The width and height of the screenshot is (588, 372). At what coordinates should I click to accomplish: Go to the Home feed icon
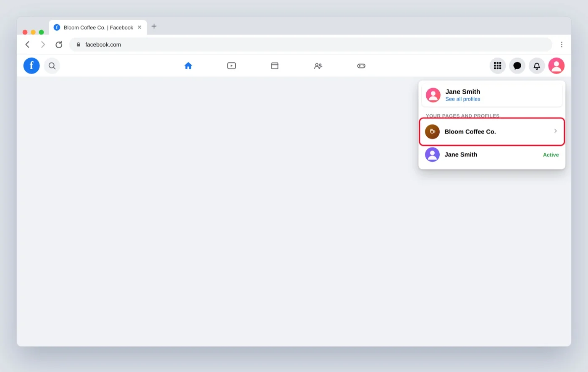(188, 65)
